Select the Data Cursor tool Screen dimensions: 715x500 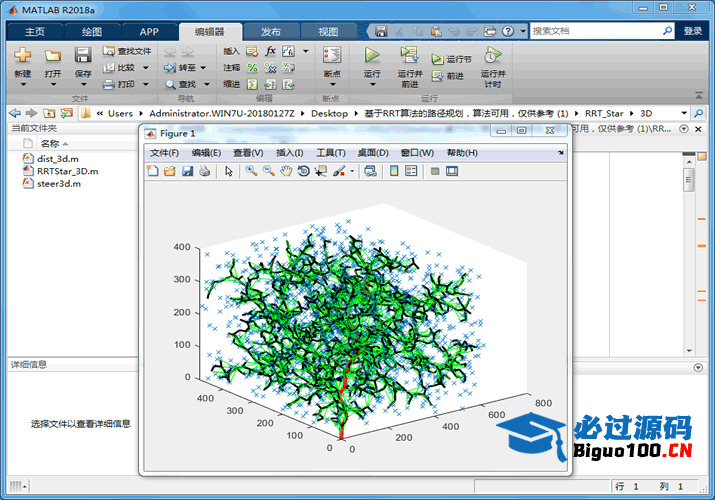tap(321, 171)
